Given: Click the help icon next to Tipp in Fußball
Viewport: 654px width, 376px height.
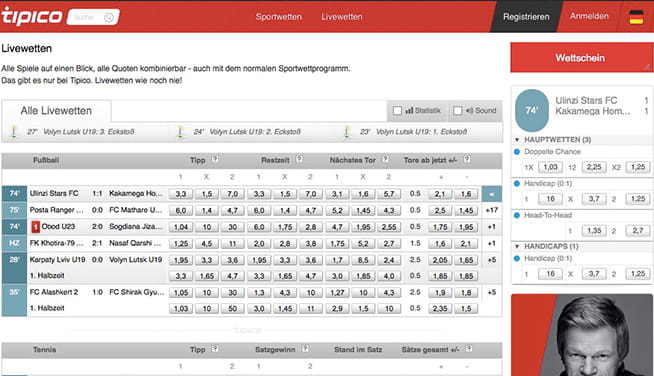Looking at the screenshot, I should 215,159.
